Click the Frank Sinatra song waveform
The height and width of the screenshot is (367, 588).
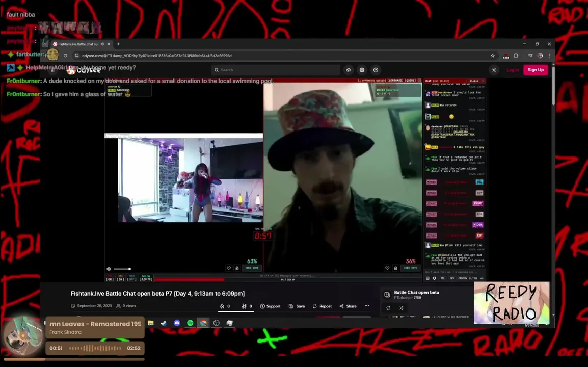pos(95,348)
